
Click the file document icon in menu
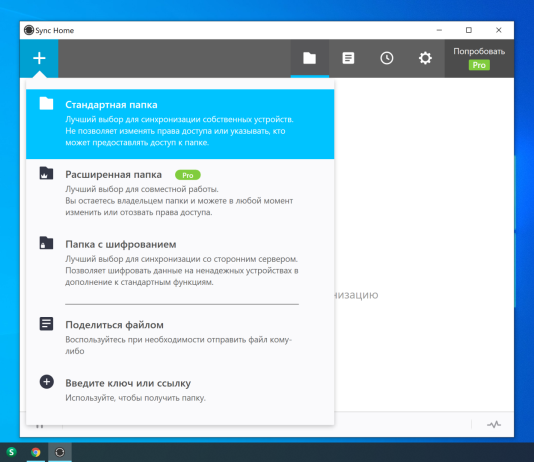(46, 324)
